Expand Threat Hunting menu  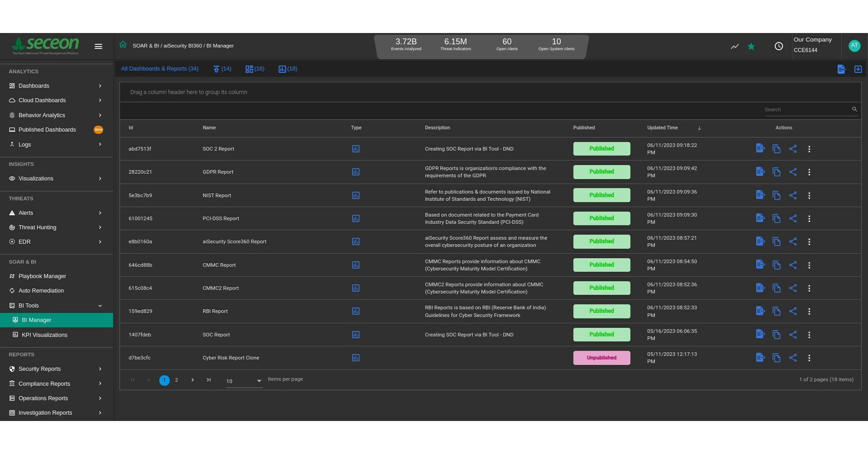click(57, 227)
